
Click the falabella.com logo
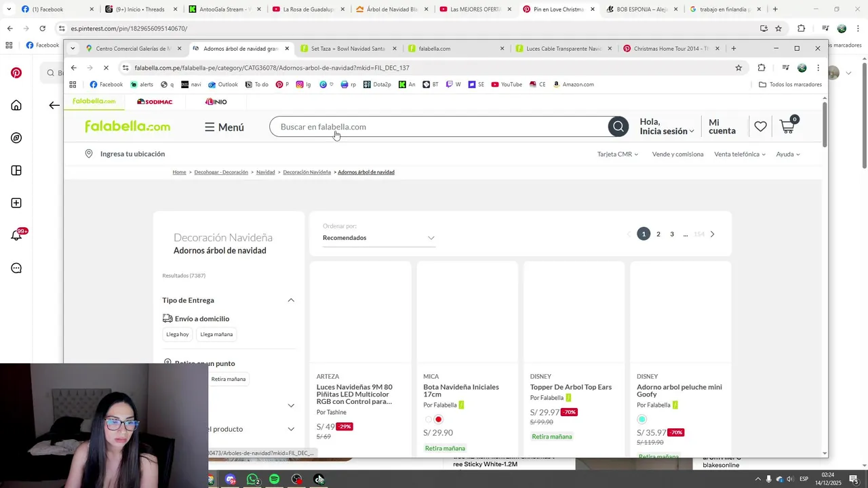(127, 127)
